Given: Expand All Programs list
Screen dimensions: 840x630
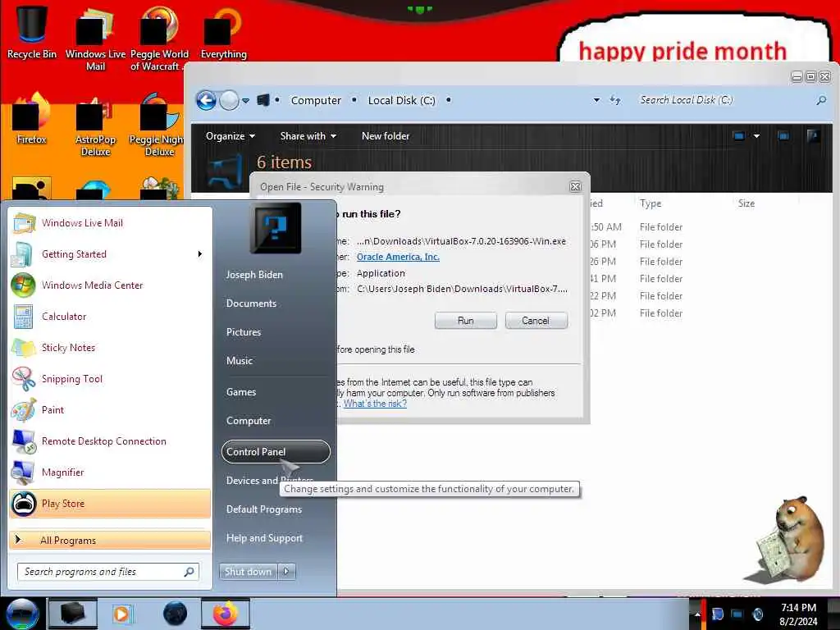Looking at the screenshot, I should (110, 540).
